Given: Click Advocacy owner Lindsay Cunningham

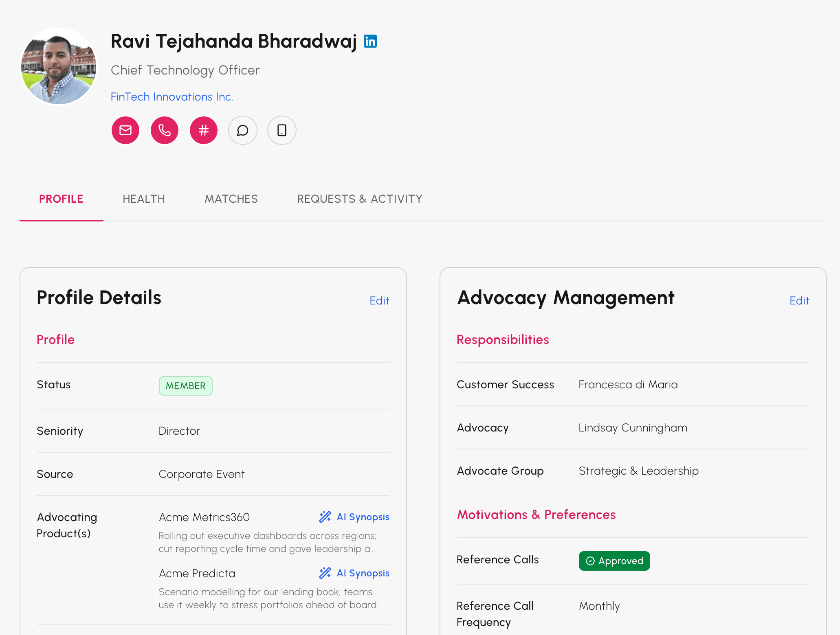Looking at the screenshot, I should (x=633, y=428).
